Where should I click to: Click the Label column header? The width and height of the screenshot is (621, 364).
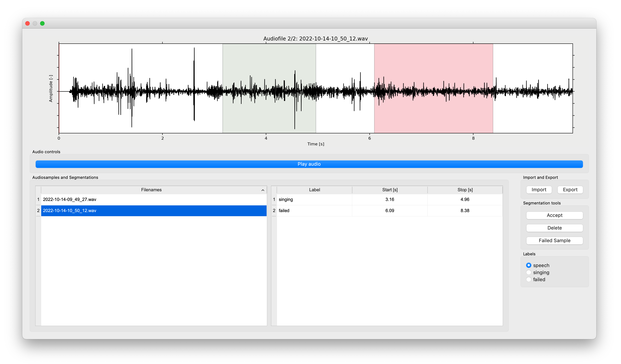click(x=314, y=190)
